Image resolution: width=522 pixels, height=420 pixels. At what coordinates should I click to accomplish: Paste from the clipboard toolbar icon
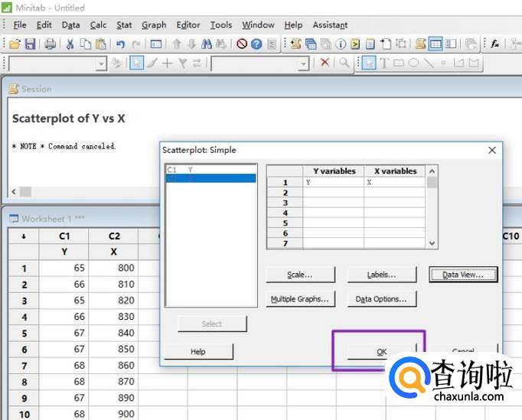pyautogui.click(x=101, y=44)
